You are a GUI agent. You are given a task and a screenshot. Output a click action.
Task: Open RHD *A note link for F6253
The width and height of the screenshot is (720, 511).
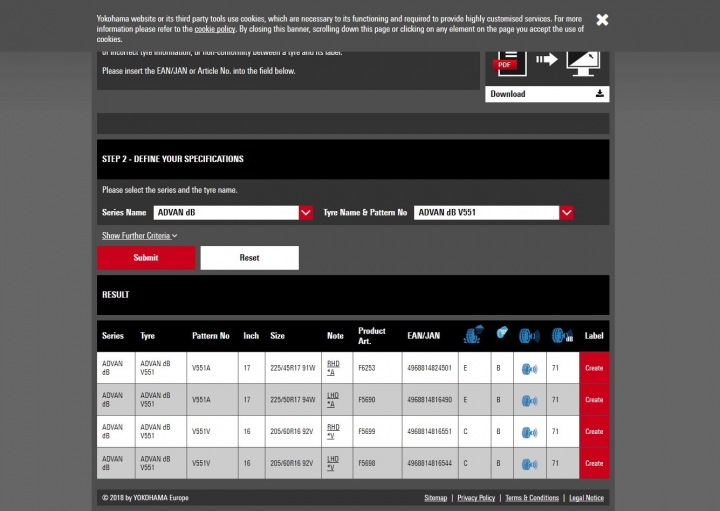tap(333, 368)
